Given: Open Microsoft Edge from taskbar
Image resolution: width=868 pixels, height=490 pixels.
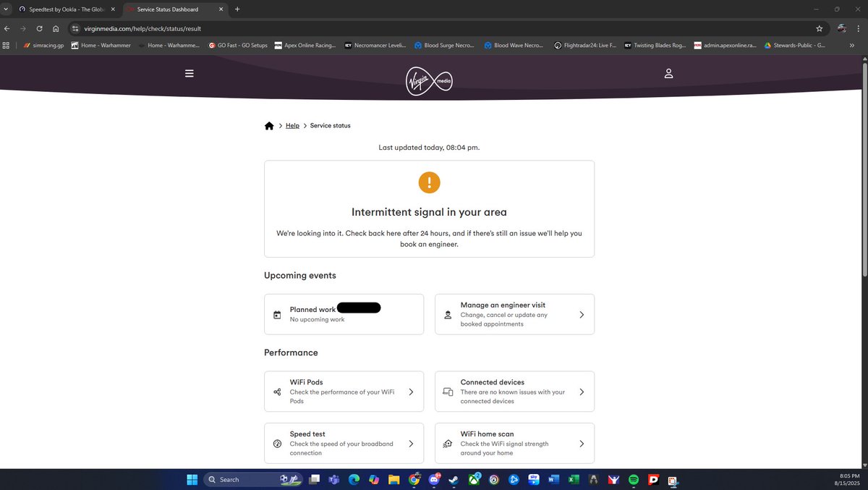Looking at the screenshot, I should [x=354, y=479].
